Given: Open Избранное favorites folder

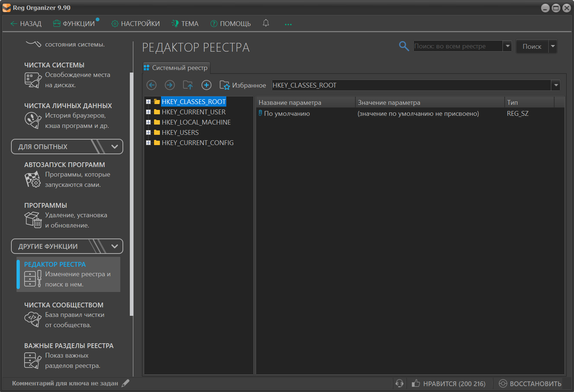Looking at the screenshot, I should (x=243, y=85).
